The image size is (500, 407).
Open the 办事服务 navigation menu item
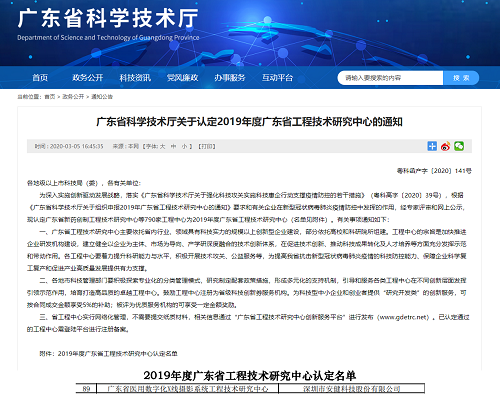coord(230,78)
